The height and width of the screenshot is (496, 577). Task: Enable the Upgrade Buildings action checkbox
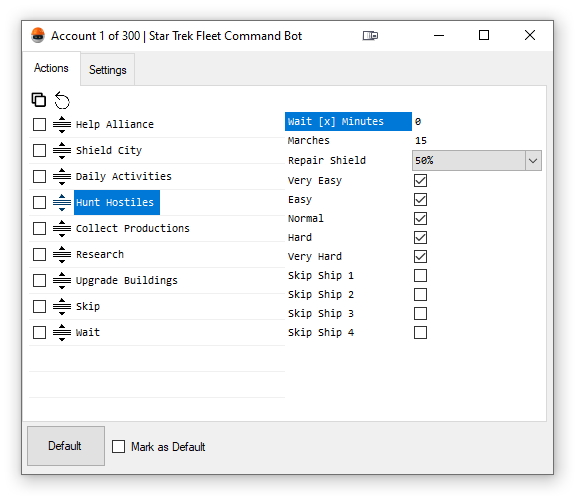coord(39,280)
